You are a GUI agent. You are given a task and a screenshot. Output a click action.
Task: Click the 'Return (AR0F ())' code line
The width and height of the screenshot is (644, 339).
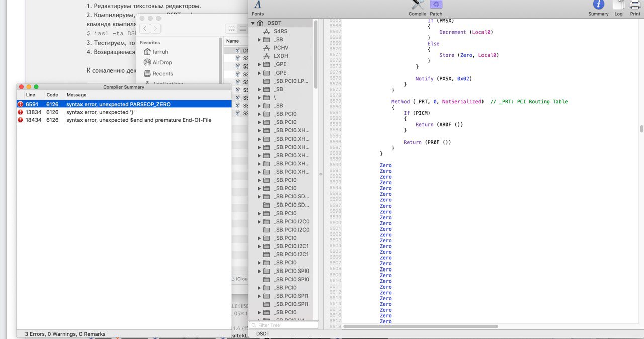click(x=439, y=124)
